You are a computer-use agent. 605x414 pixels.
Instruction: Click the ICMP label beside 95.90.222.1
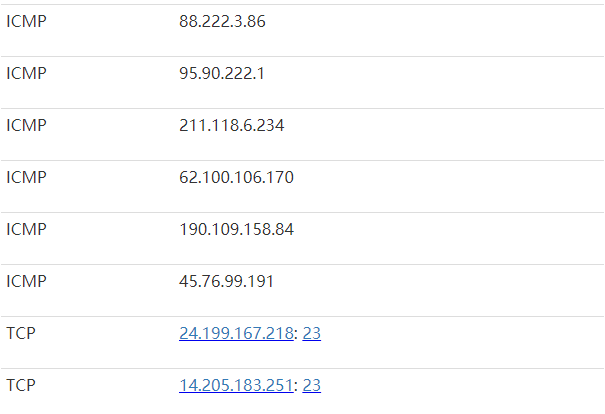(x=26, y=73)
